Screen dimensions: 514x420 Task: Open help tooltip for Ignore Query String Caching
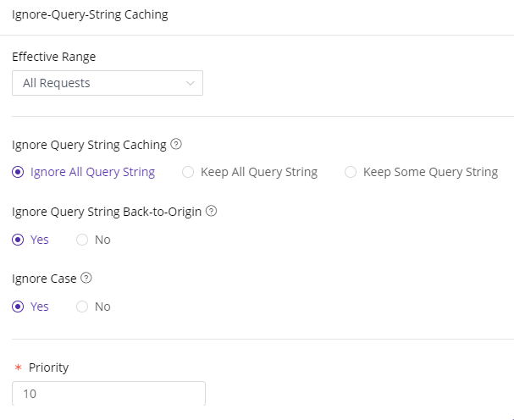(176, 144)
